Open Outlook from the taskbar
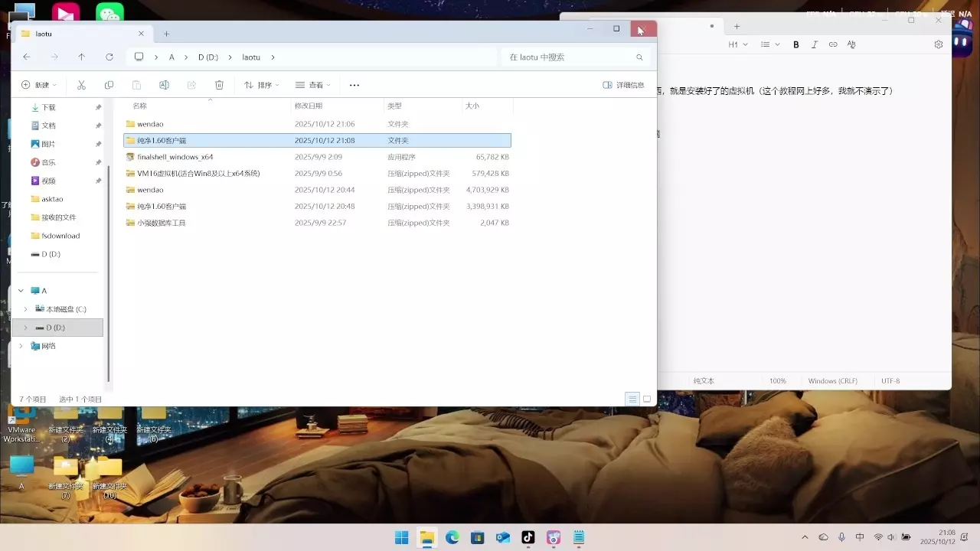Screen dimensions: 980x551 [502, 537]
